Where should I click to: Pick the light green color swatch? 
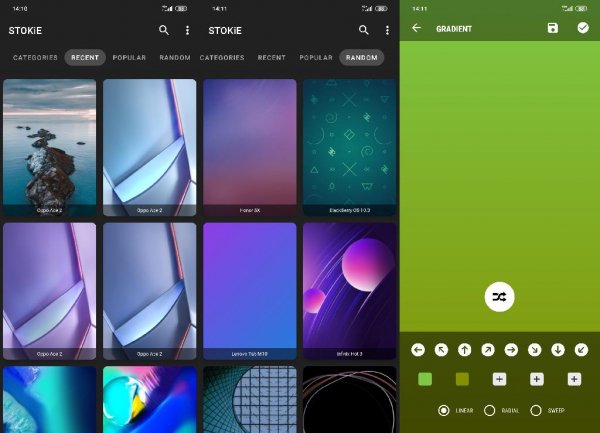(425, 379)
